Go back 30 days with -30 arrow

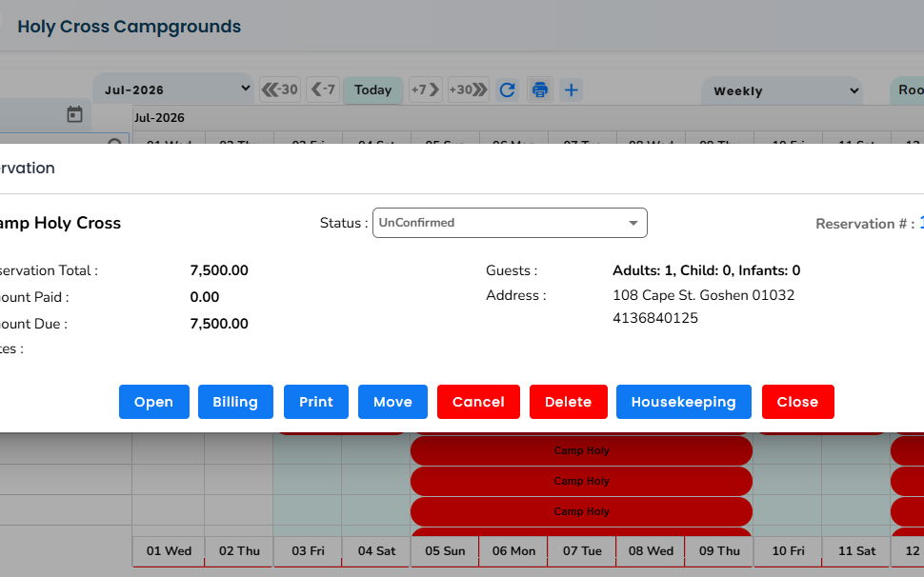280,90
